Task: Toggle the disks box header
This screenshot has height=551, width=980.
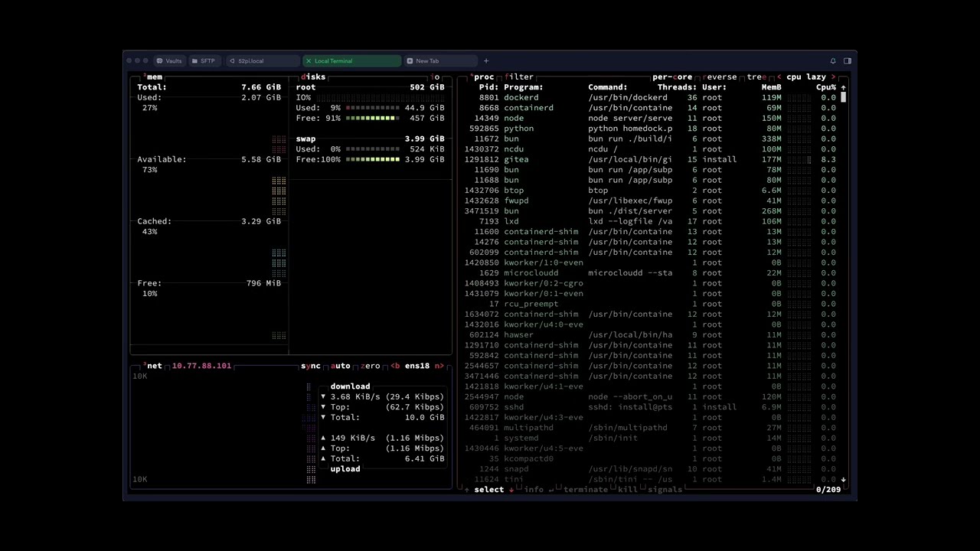Action: 313,77
